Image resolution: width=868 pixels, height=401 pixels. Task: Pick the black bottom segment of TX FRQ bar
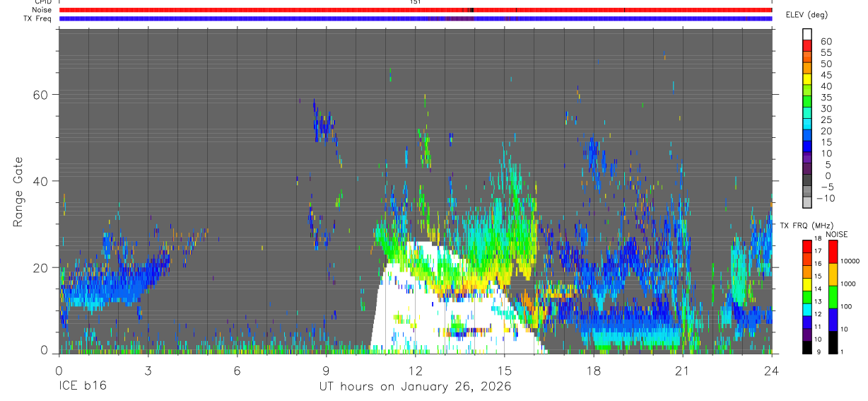point(807,348)
